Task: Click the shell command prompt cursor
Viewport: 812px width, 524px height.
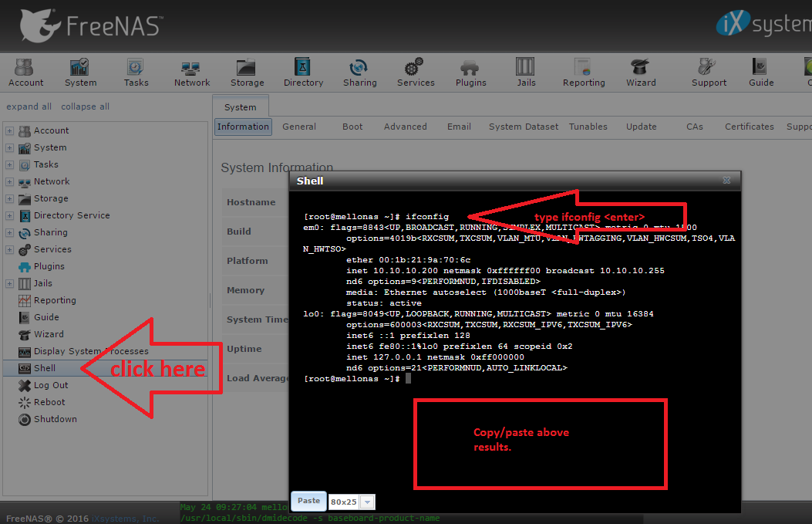Action: [x=408, y=378]
